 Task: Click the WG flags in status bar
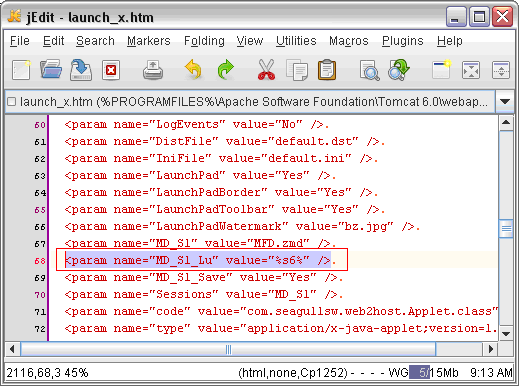(x=398, y=372)
